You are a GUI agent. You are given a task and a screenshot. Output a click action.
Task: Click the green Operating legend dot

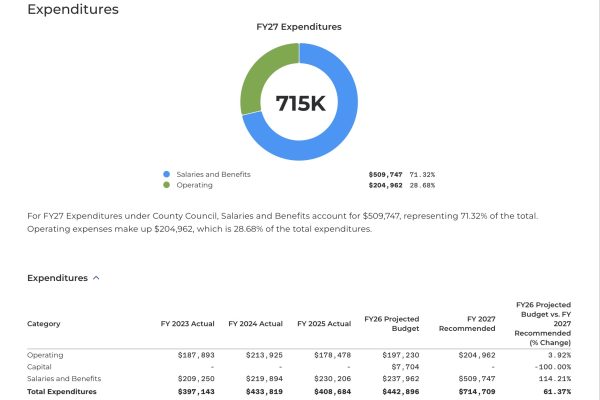pos(167,184)
